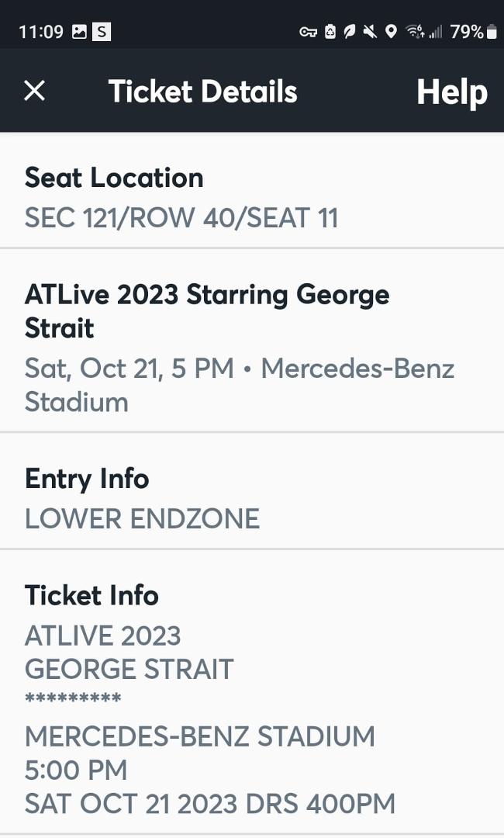The image size is (504, 838).
Task: Tap the VPN key status icon
Action: 308,32
